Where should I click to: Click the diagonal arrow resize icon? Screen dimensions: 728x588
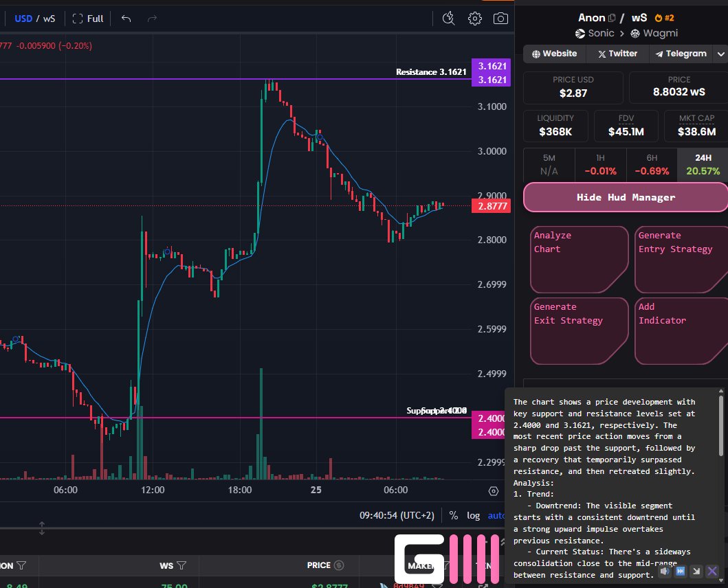[x=696, y=571]
